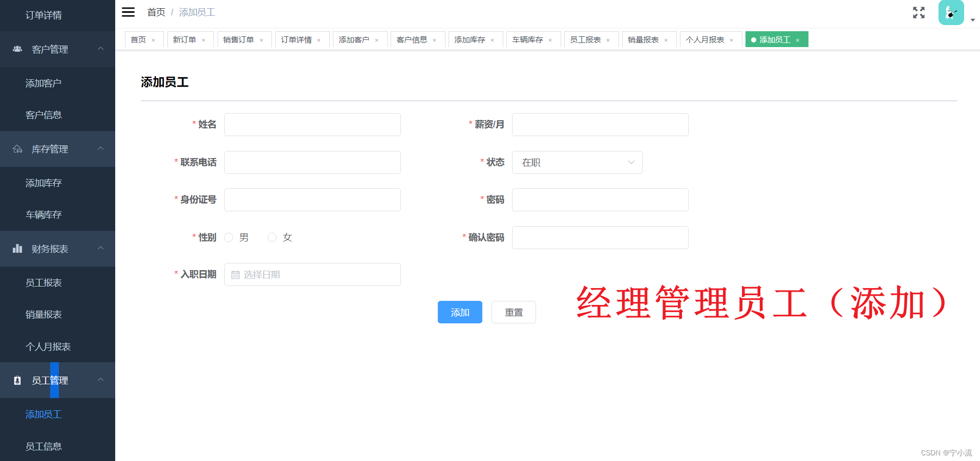Focus the 确认密码 input field
980x461 pixels.
(600, 237)
